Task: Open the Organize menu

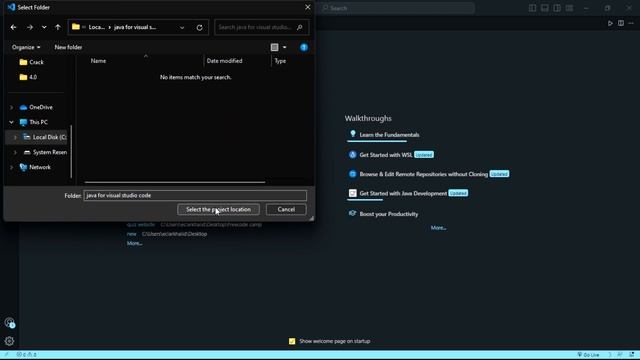Action: (26, 47)
